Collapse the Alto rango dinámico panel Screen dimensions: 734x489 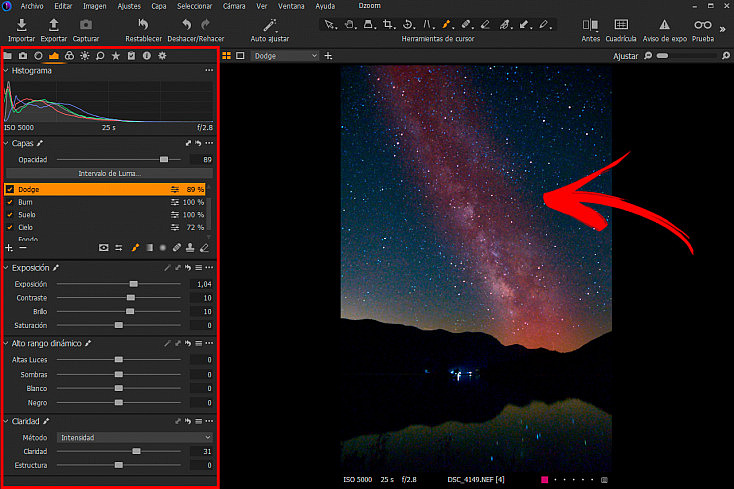tap(6, 343)
